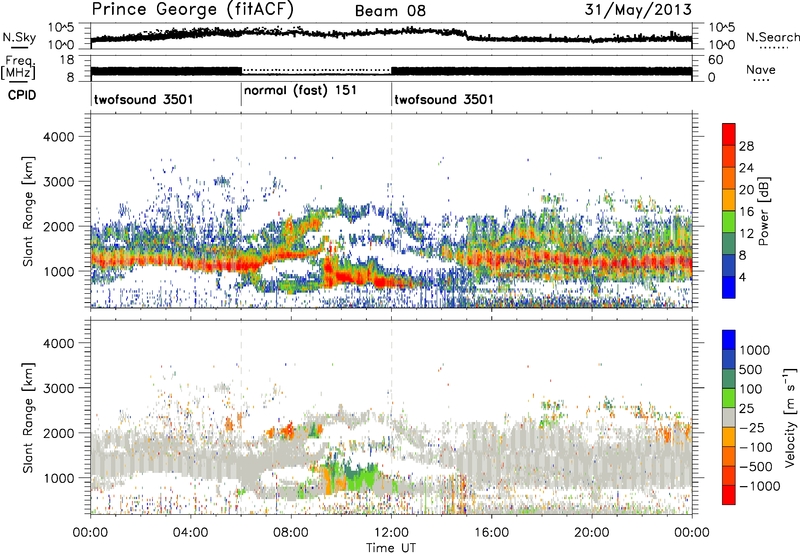Pick the red top segment of power color bar
This screenshot has width=800, height=554.
pos(729,134)
